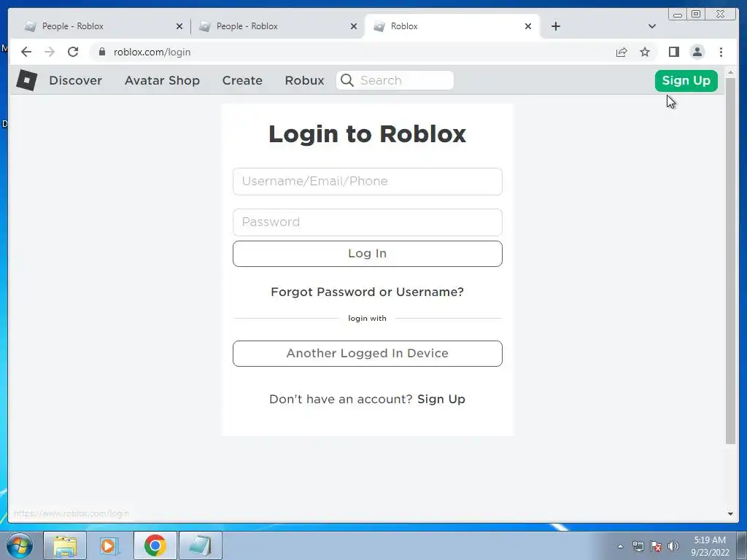Open a new tab with plus icon
This screenshot has height=560, width=747.
(x=556, y=26)
